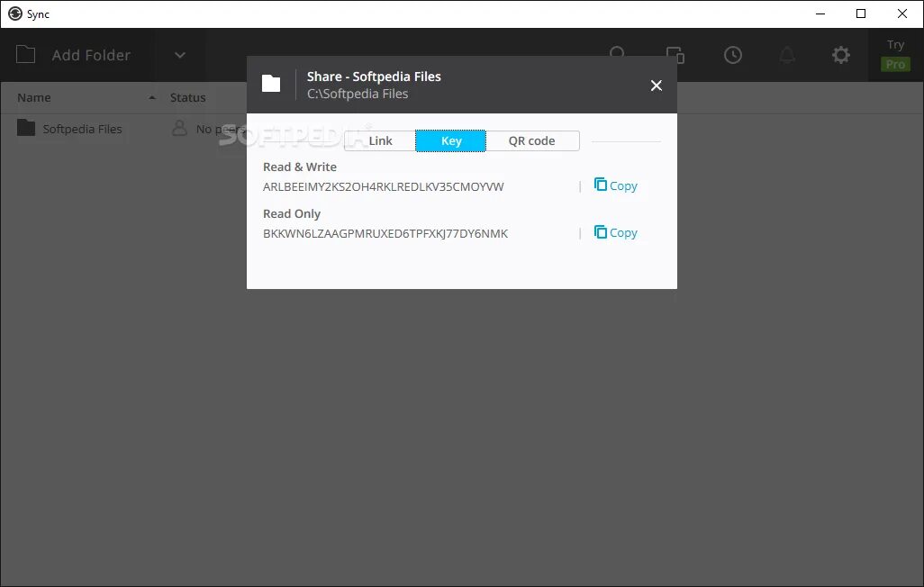Image resolution: width=924 pixels, height=587 pixels.
Task: Click the Softpedia Files folder icon
Action: [26, 127]
